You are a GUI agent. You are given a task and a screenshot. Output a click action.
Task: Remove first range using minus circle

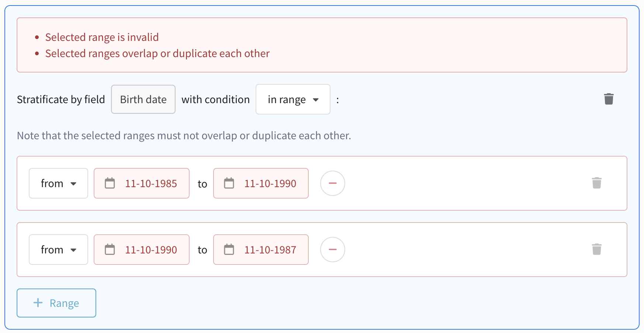332,183
